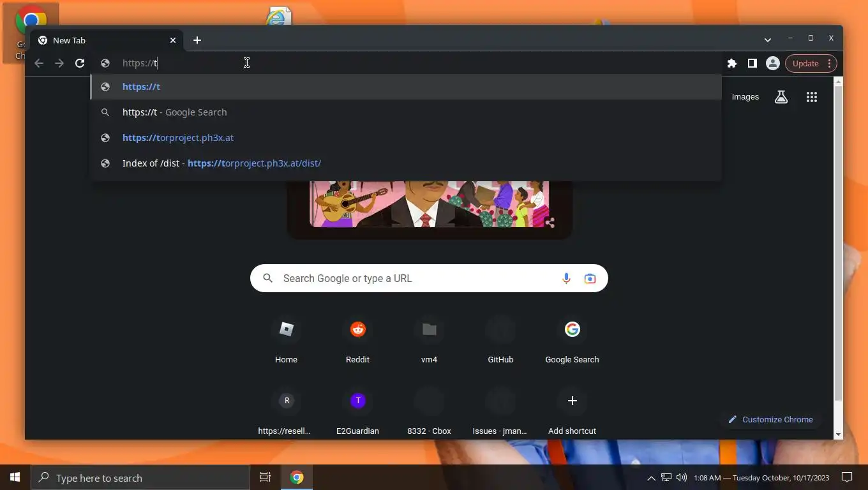Open the GitHub shortcut

pos(500,341)
